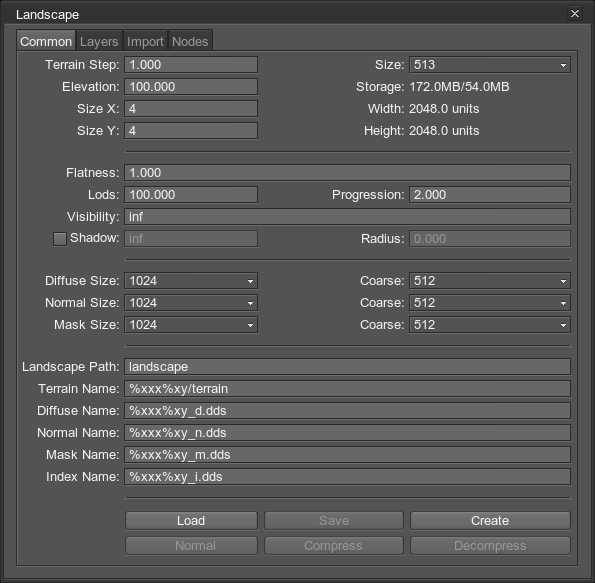Open the Coarse dropdown beside Mask Size

pyautogui.click(x=490, y=325)
